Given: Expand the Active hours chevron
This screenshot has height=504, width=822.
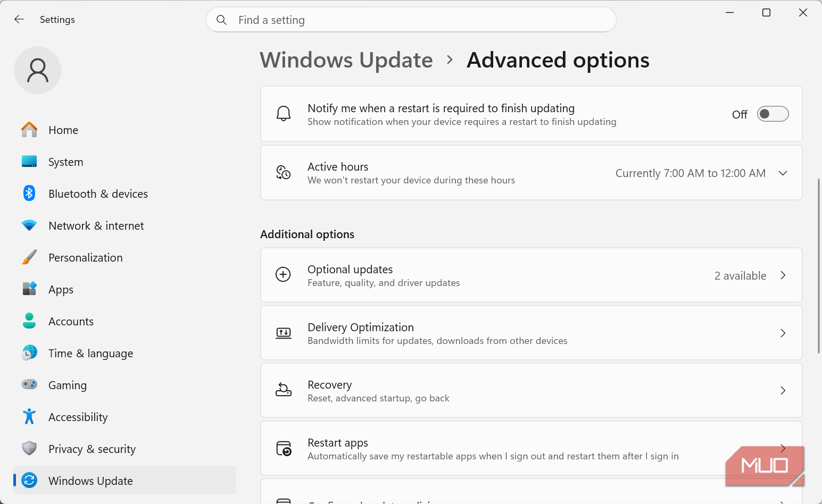Looking at the screenshot, I should click(x=783, y=173).
